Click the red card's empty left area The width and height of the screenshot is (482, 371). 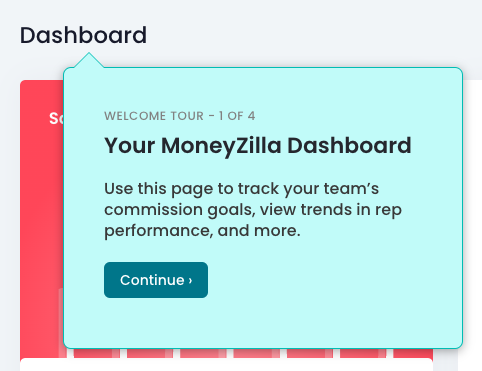click(40, 217)
